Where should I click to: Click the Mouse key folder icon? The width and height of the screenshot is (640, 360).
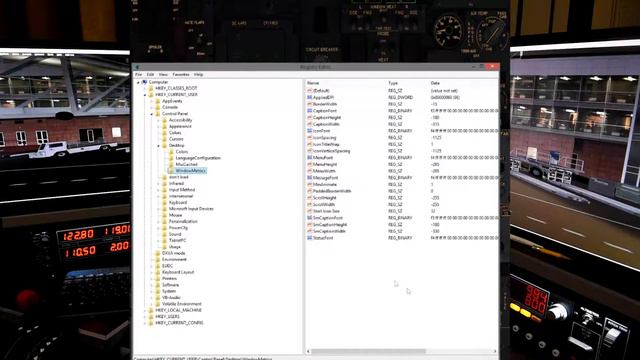(164, 215)
